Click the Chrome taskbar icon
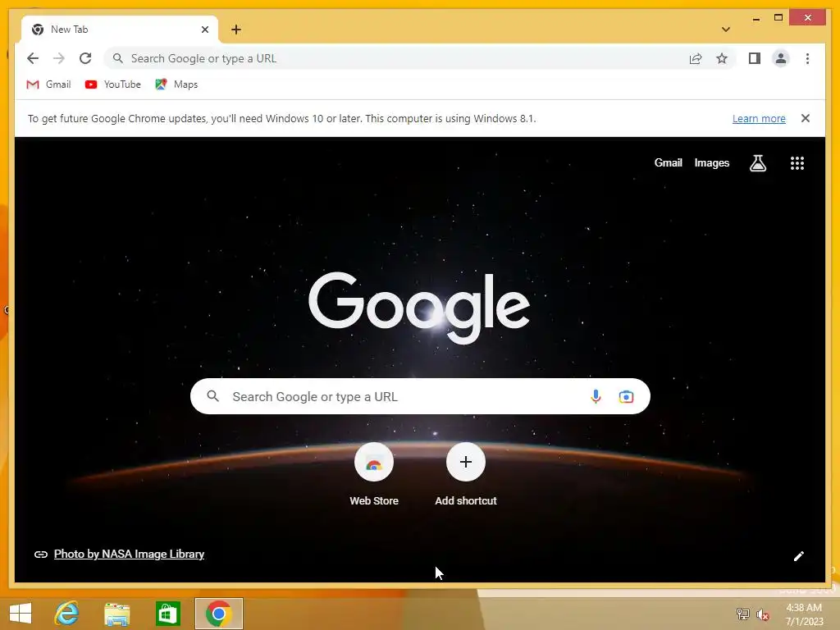The width and height of the screenshot is (840, 630). [218, 614]
